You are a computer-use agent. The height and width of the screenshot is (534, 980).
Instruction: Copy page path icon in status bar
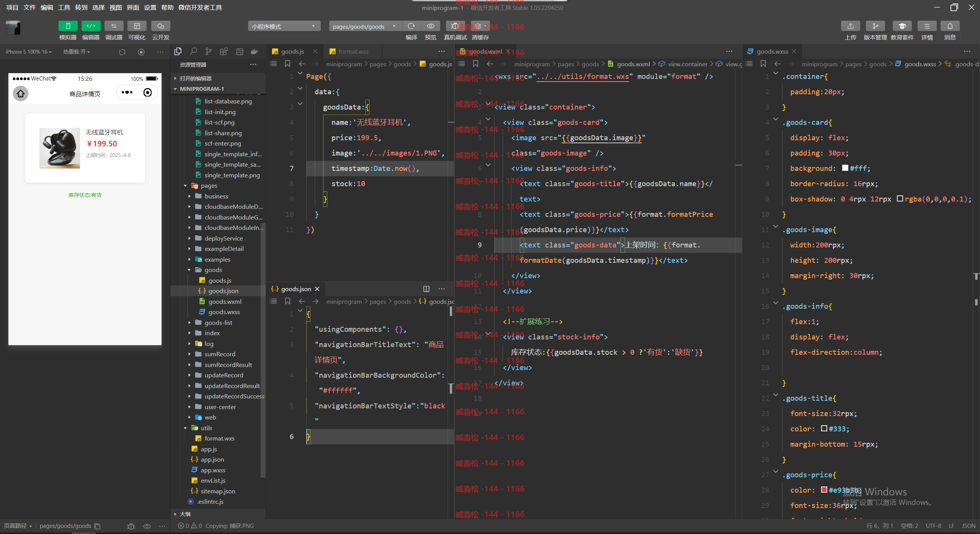(97, 526)
